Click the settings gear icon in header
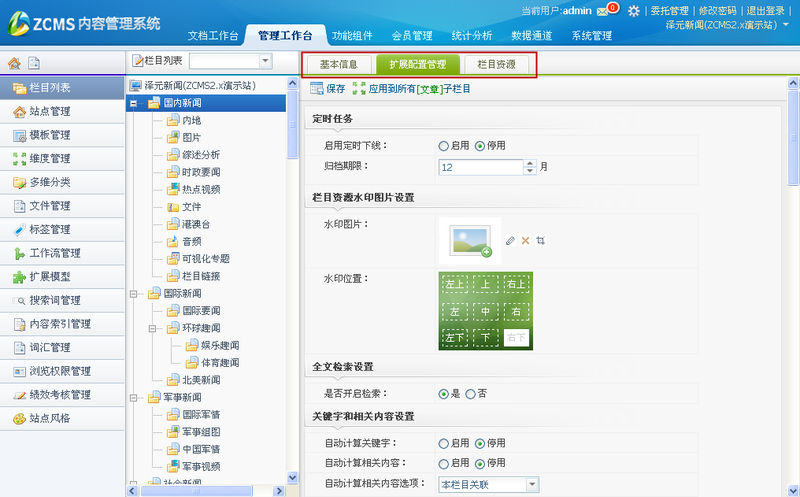 633,11
